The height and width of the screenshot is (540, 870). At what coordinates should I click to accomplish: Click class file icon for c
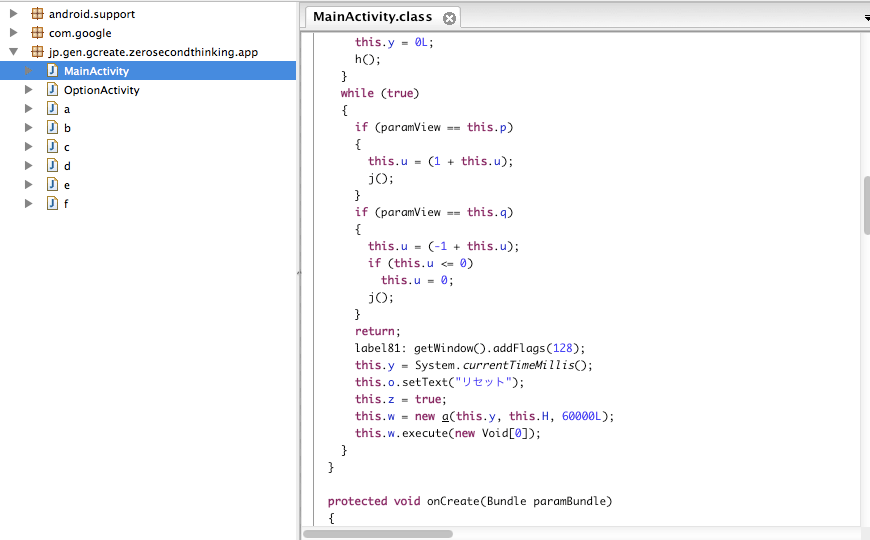52,147
